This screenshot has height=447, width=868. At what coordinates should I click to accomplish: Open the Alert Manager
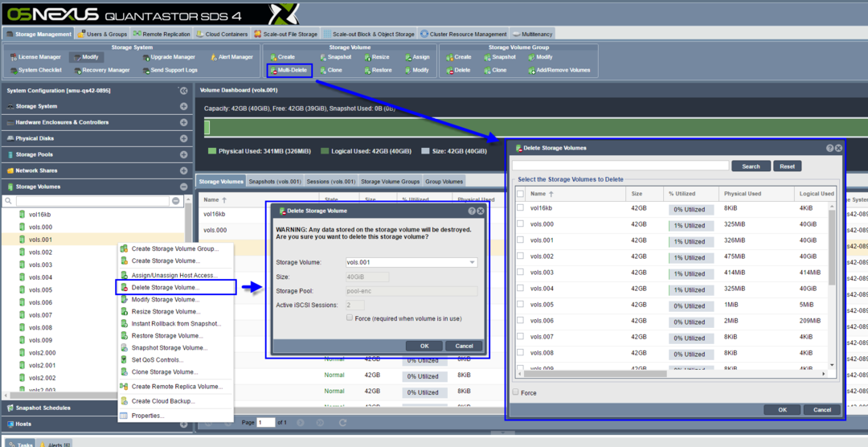tap(232, 57)
